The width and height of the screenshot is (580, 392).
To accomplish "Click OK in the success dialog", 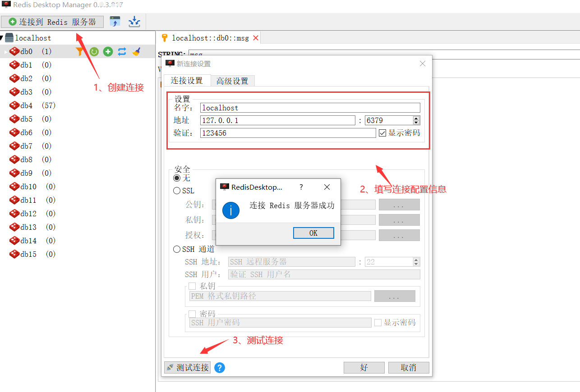I will click(x=313, y=233).
